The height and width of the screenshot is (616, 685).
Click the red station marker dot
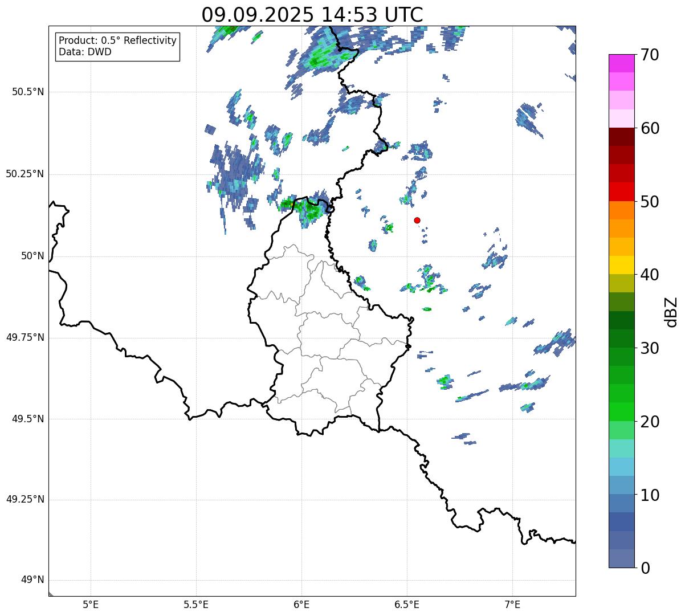(x=417, y=220)
